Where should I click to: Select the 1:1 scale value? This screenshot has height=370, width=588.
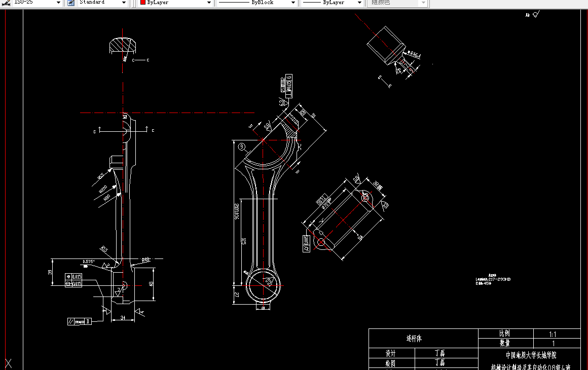click(x=553, y=334)
